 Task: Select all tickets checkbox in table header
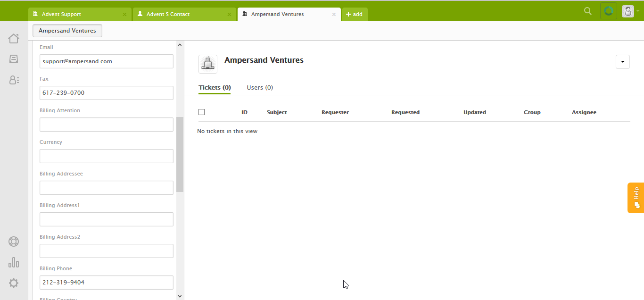[x=202, y=112]
